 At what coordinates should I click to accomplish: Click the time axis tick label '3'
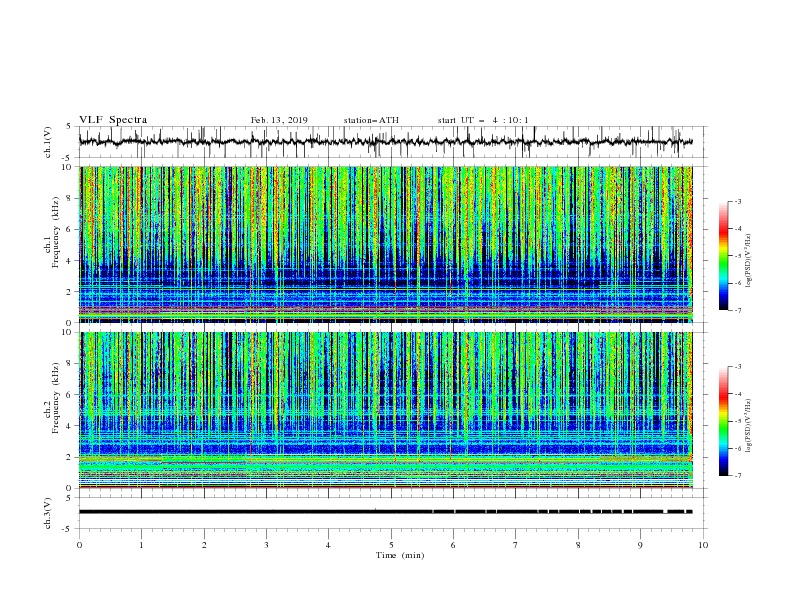tap(266, 545)
